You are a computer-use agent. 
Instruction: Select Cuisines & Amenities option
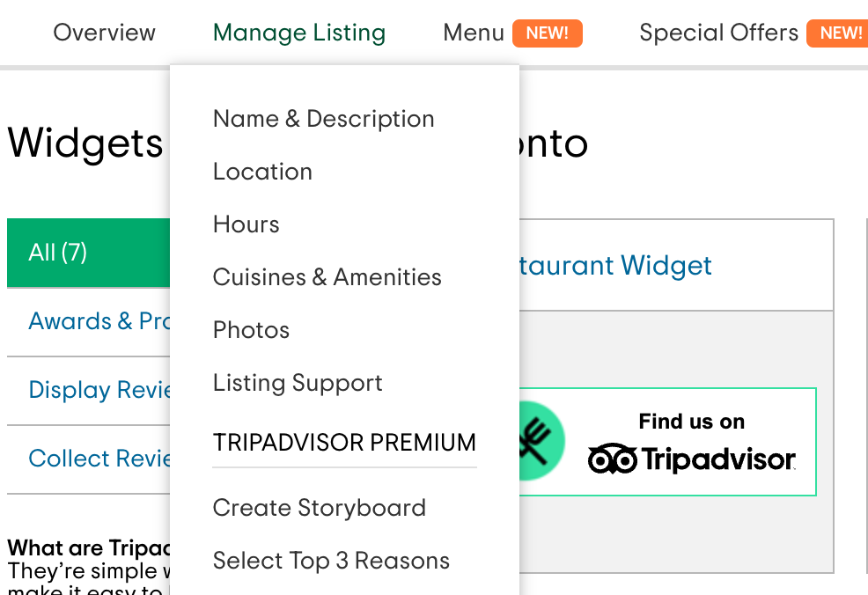(x=327, y=277)
